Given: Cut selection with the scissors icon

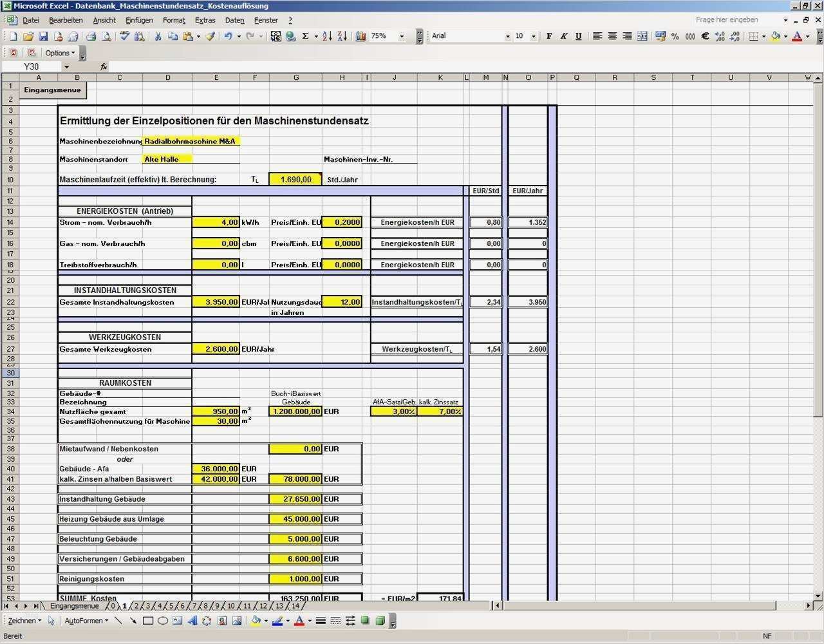Looking at the screenshot, I should (x=158, y=37).
